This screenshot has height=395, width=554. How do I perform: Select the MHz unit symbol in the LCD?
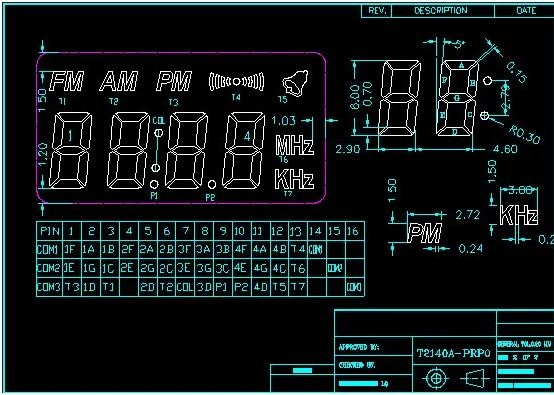294,145
